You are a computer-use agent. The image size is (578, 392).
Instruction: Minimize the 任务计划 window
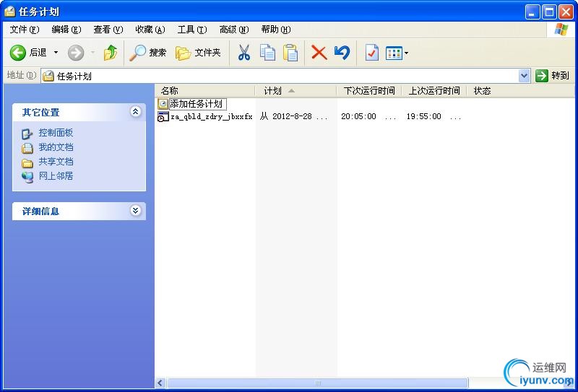point(532,12)
